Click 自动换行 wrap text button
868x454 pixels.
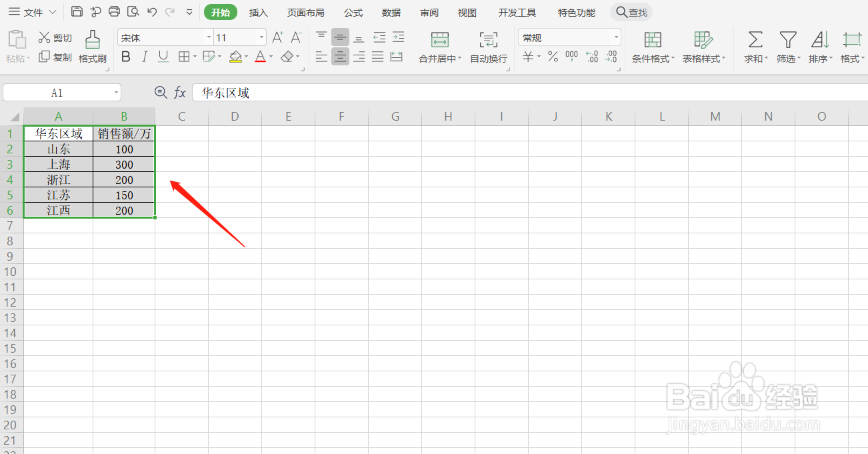click(489, 47)
